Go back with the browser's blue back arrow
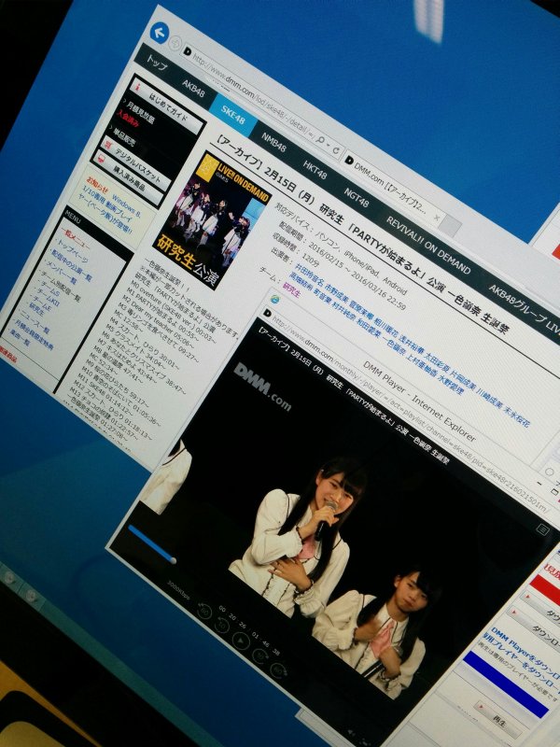Viewport: 560px width, 747px height. tap(160, 33)
